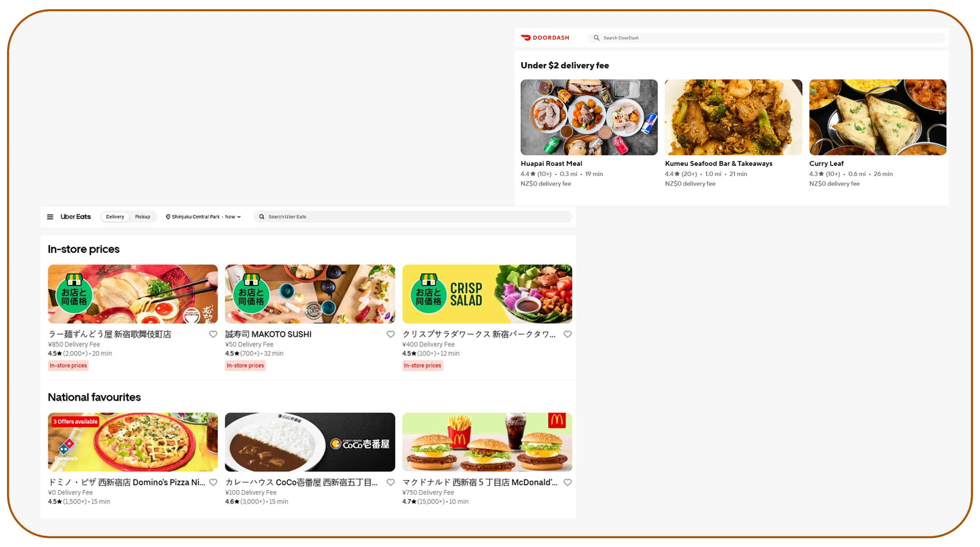
Task: Open Kumeu Seafood Bar & Takeaways link
Action: (718, 164)
